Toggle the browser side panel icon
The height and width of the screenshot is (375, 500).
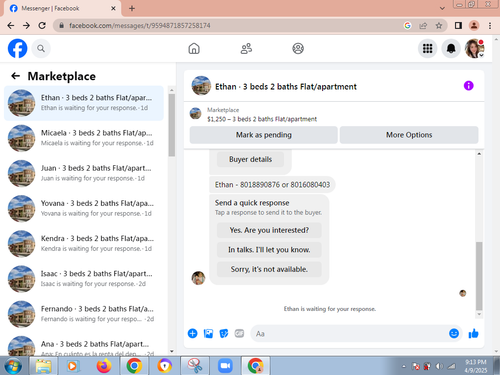458,25
